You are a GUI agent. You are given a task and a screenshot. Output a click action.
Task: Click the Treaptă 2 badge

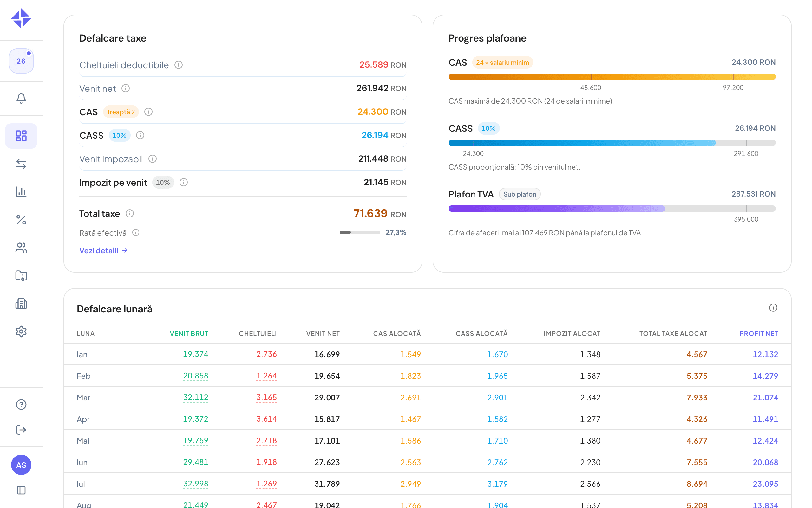[x=121, y=112]
